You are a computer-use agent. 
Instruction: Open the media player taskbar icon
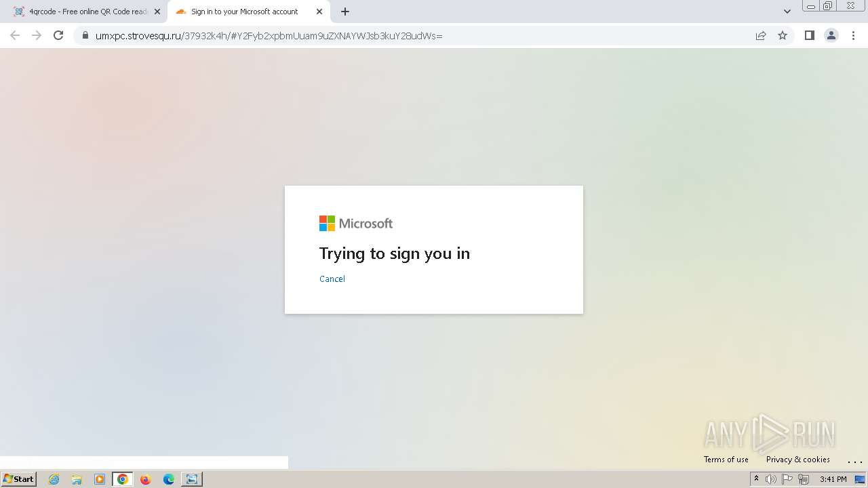pos(100,479)
